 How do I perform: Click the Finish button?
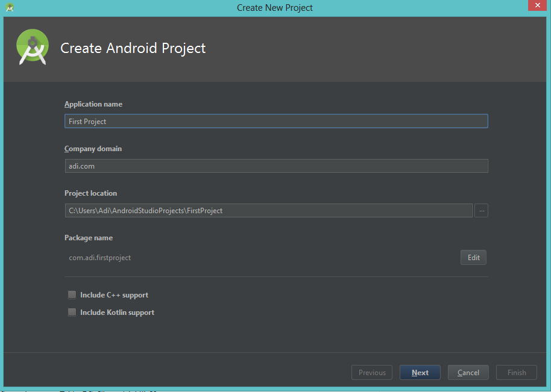click(516, 372)
